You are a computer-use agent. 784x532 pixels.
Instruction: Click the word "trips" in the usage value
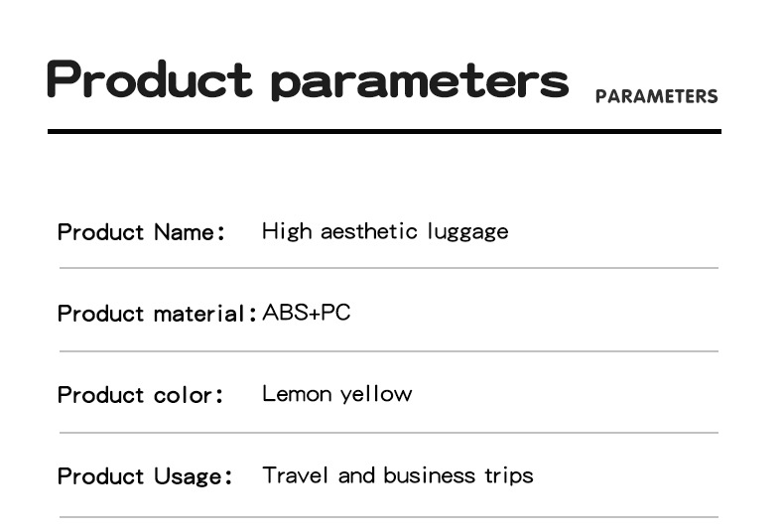pos(508,476)
